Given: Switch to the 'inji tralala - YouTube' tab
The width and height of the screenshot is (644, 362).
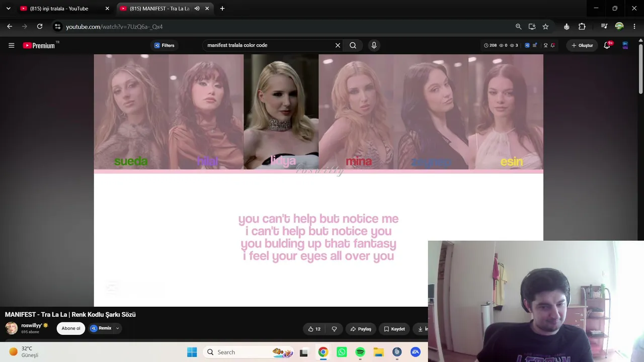Looking at the screenshot, I should click(x=64, y=9).
